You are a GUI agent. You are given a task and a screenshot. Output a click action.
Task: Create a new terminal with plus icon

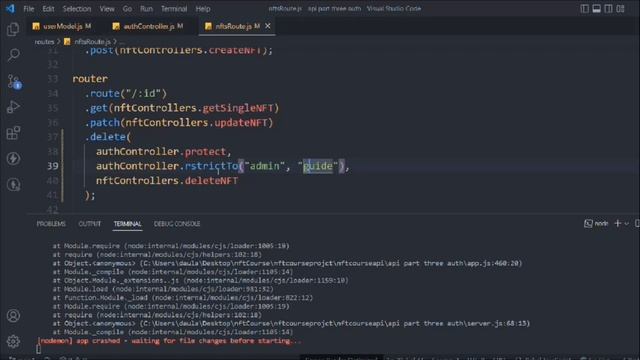[x=618, y=223]
